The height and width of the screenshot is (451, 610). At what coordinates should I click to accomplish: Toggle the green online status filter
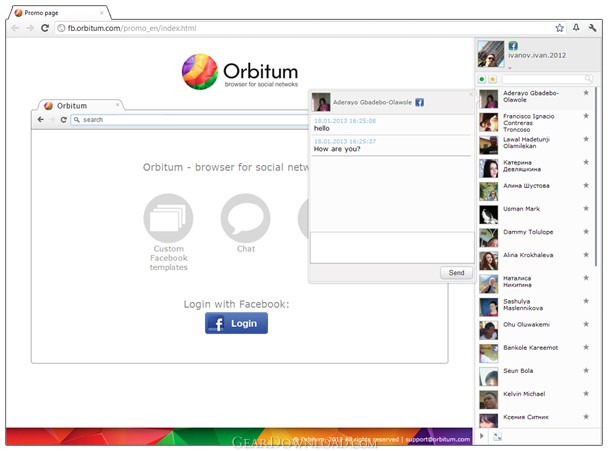click(482, 79)
